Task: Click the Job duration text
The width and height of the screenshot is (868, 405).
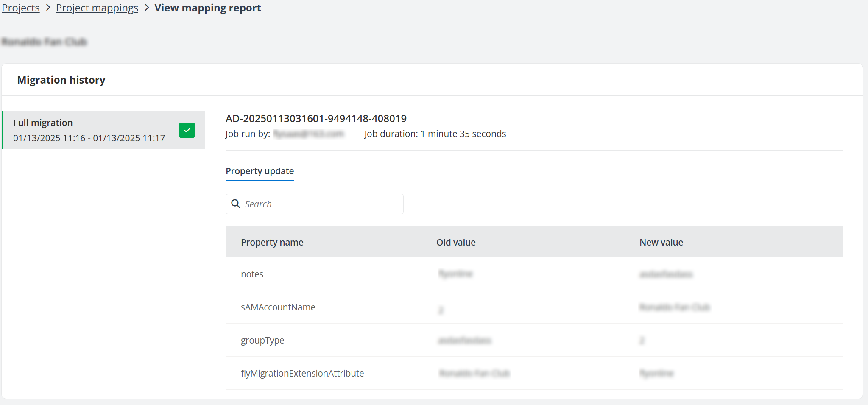Action: click(435, 134)
